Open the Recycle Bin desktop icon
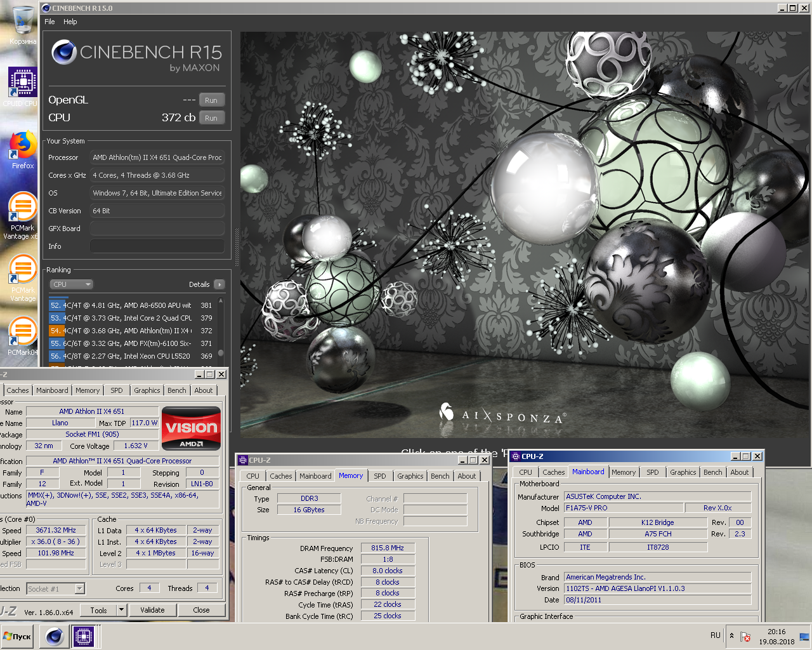The height and width of the screenshot is (650, 812). click(23, 25)
